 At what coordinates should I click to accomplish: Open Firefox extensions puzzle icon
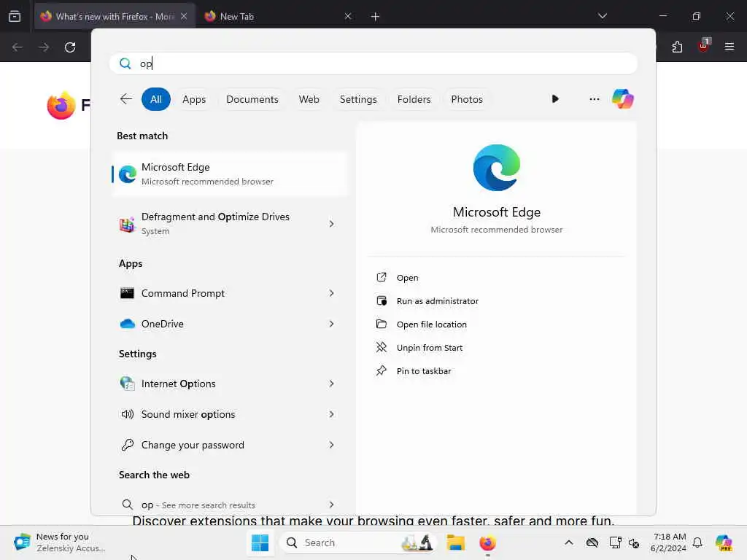(x=677, y=47)
